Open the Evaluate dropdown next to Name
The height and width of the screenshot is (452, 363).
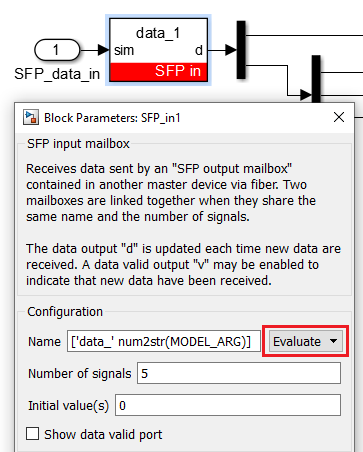(x=306, y=341)
